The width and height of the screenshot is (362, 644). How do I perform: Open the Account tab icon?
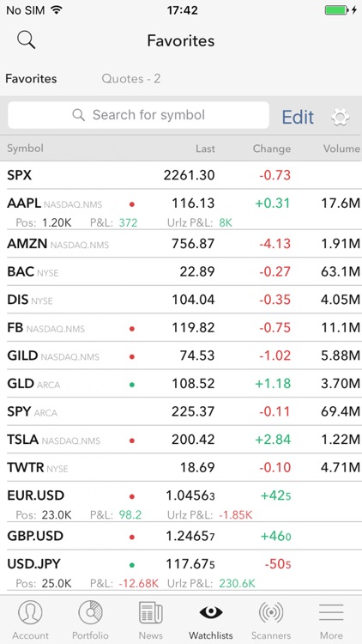pyautogui.click(x=30, y=620)
